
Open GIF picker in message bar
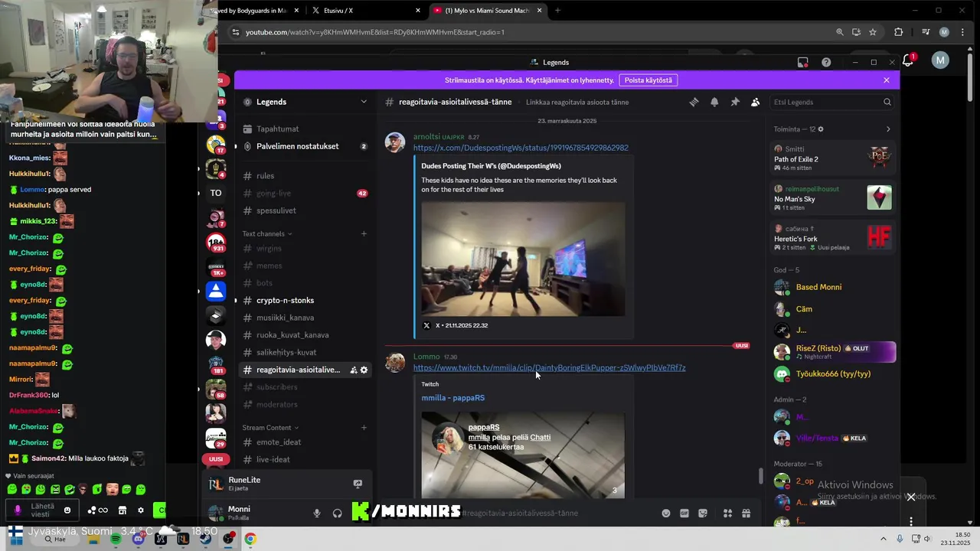684,513
